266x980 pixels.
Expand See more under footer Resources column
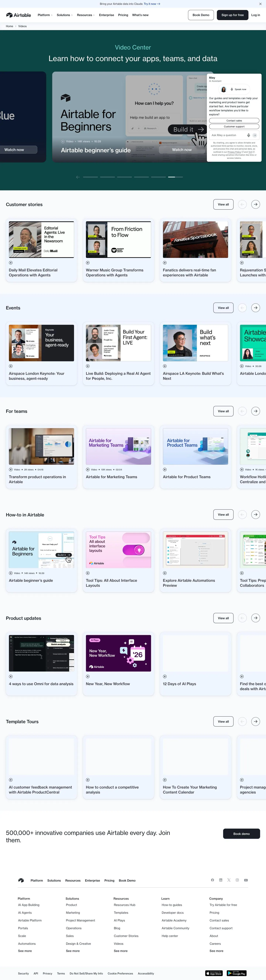click(x=121, y=951)
